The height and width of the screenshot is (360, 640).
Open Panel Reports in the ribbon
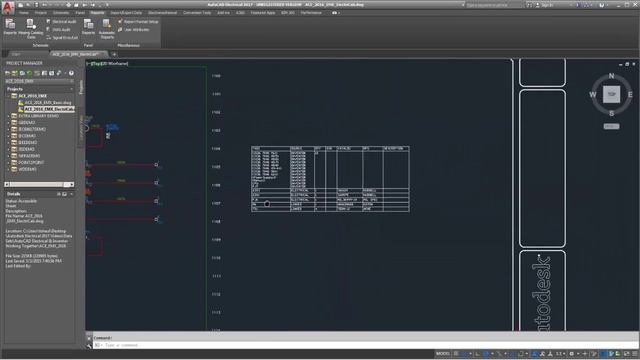point(88,27)
